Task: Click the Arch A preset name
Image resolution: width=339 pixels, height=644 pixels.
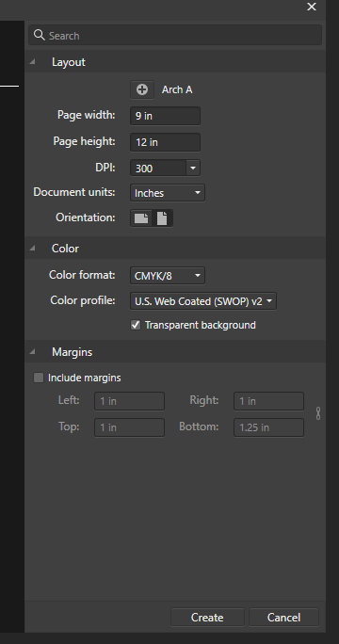Action: 177,89
